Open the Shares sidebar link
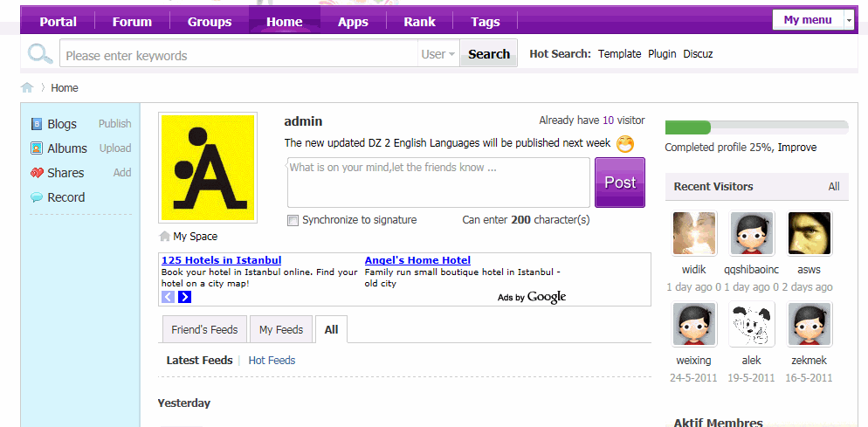The height and width of the screenshot is (427, 868). pos(65,174)
